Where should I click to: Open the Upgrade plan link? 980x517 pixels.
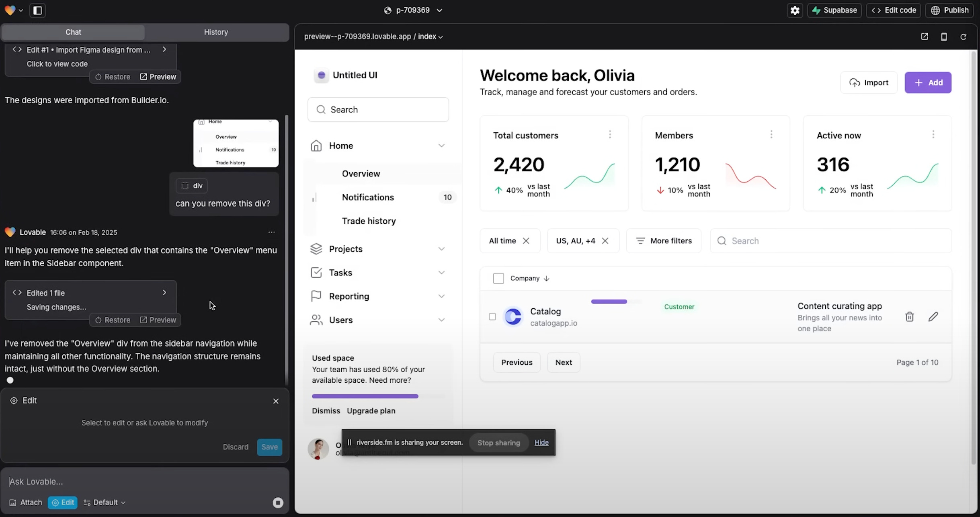tap(371, 410)
